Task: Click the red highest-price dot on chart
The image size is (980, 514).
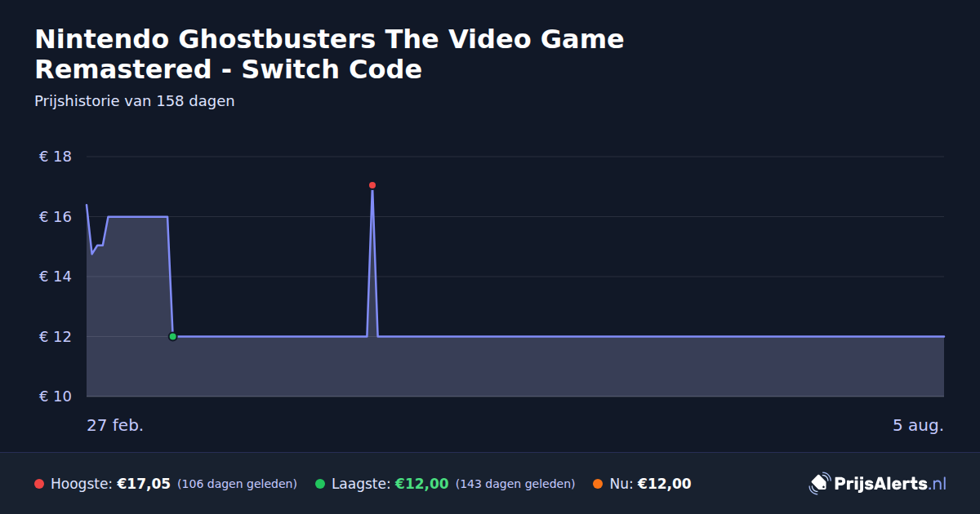Action: point(372,185)
